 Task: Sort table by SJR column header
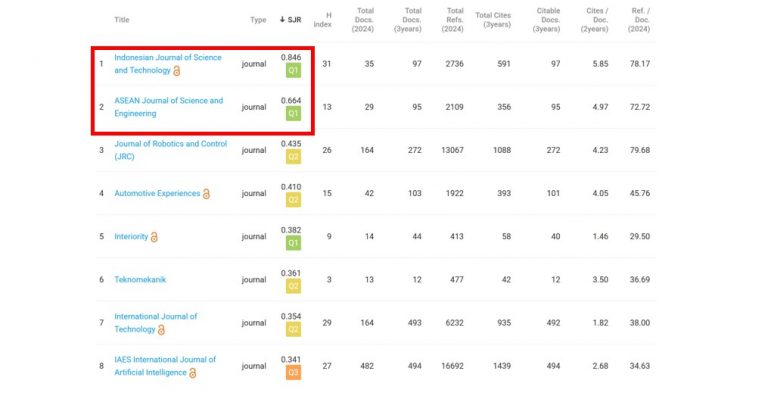pyautogui.click(x=290, y=20)
